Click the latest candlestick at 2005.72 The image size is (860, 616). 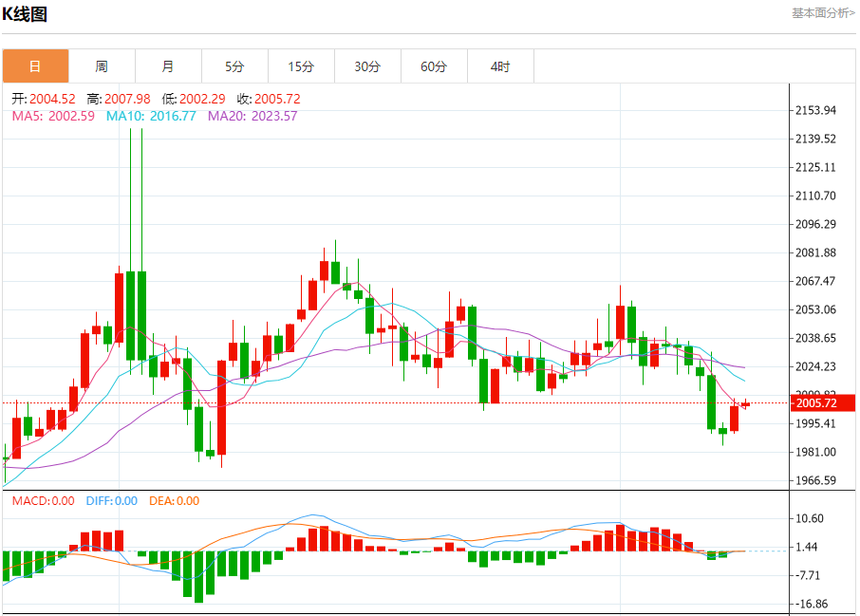point(745,404)
